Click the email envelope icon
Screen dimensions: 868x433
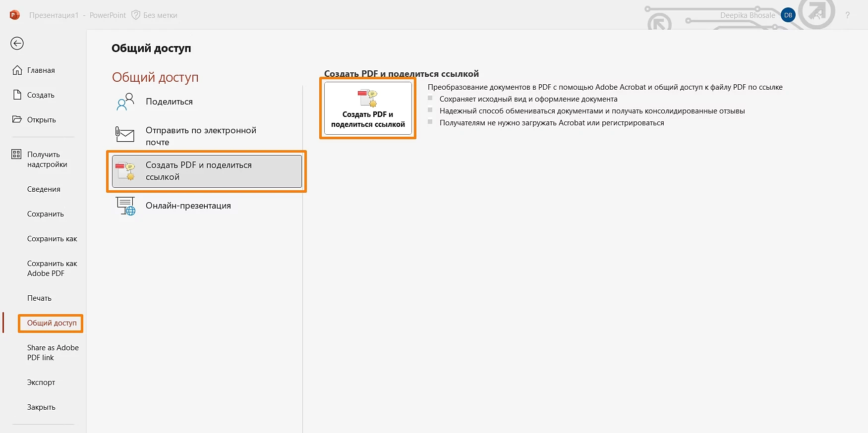click(x=125, y=135)
